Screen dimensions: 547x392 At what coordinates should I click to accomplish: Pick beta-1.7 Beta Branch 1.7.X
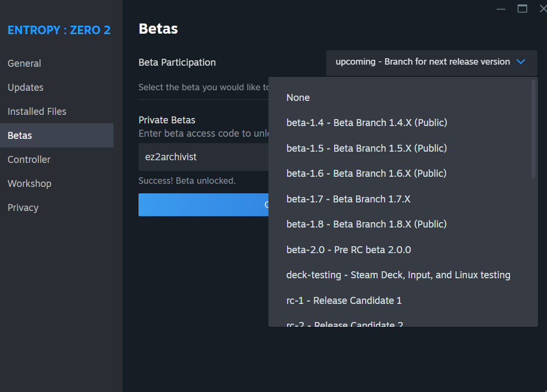click(348, 199)
